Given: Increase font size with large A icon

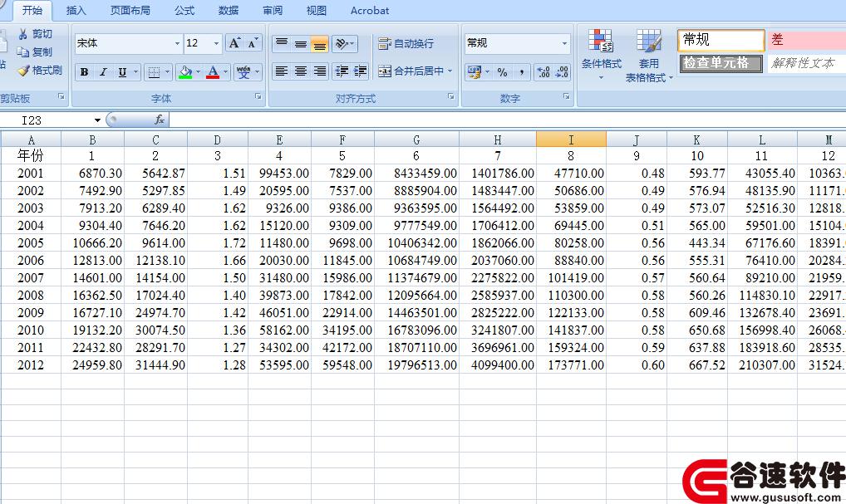Looking at the screenshot, I should [x=234, y=43].
